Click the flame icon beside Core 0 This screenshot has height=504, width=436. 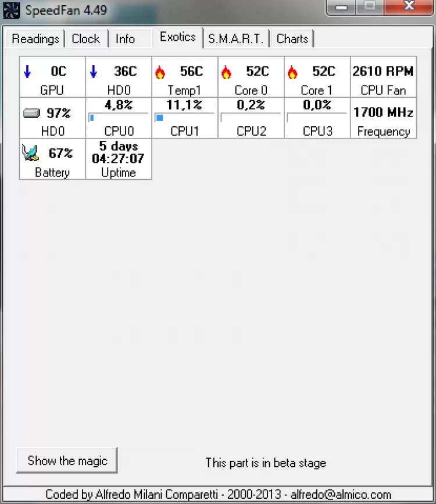click(226, 72)
